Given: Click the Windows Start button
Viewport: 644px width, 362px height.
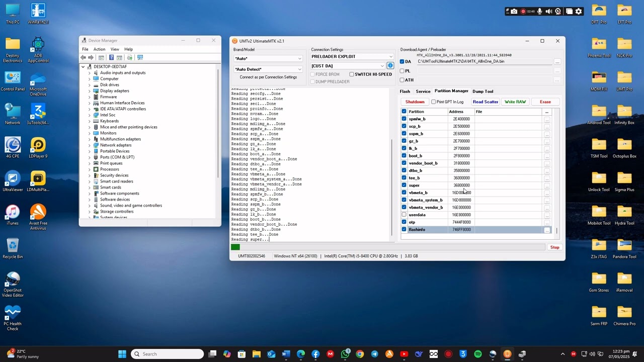Looking at the screenshot, I should click(122, 354).
